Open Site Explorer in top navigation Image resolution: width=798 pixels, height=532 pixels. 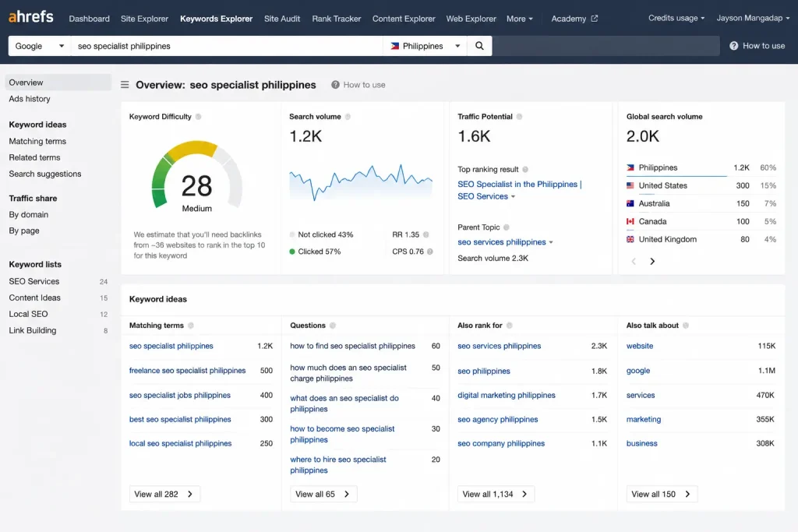pyautogui.click(x=144, y=19)
